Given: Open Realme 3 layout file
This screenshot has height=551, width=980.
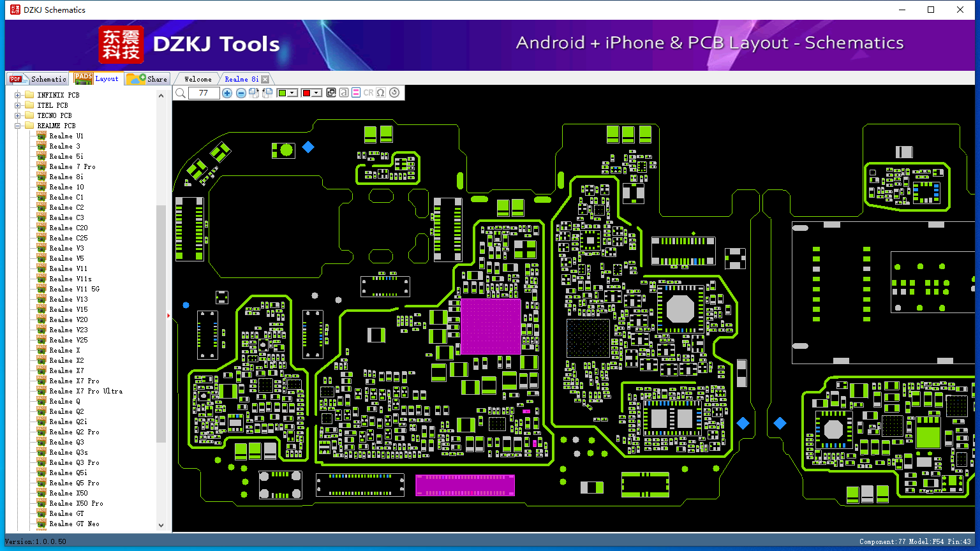Looking at the screenshot, I should 64,146.
